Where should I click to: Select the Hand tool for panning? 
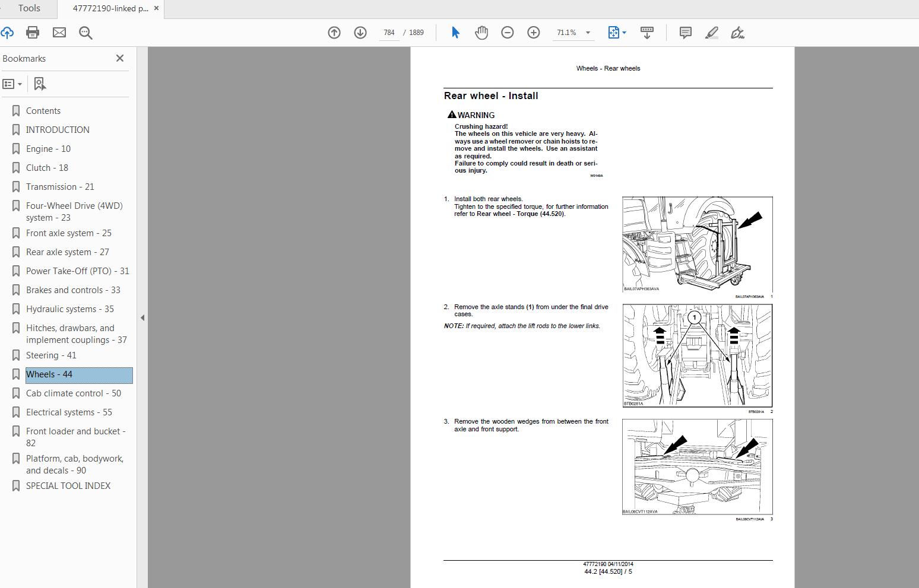(481, 33)
